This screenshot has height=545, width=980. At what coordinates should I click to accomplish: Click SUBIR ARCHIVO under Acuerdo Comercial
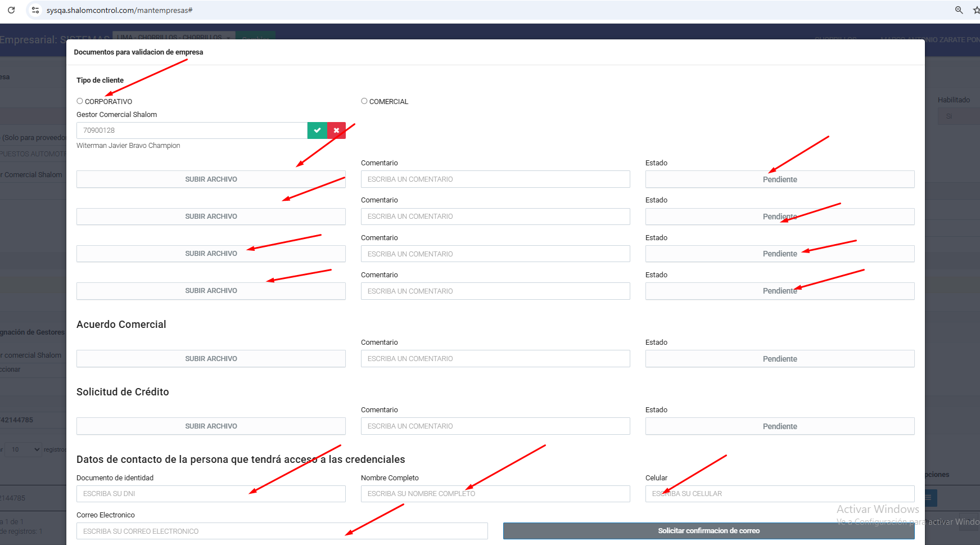211,359
